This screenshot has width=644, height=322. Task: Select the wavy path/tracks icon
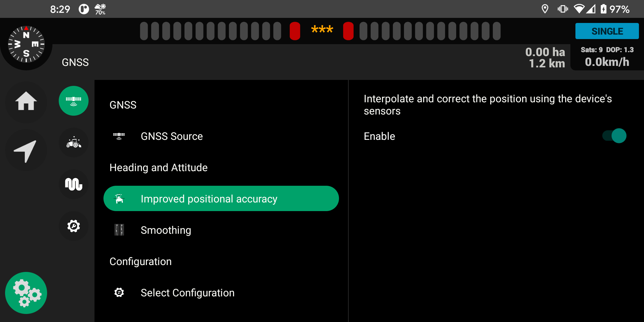click(73, 184)
